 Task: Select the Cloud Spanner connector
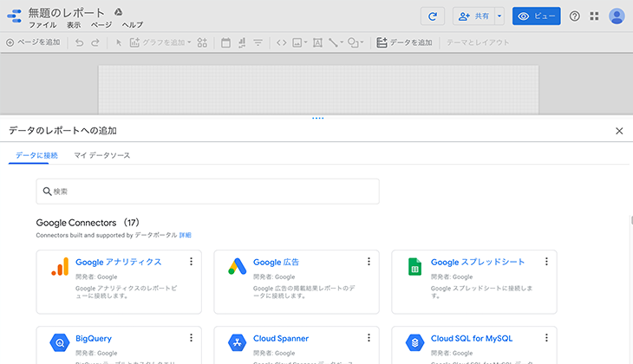point(297,345)
